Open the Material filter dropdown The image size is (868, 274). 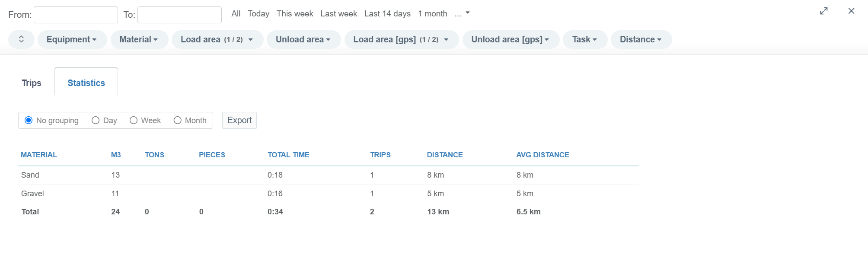point(139,39)
